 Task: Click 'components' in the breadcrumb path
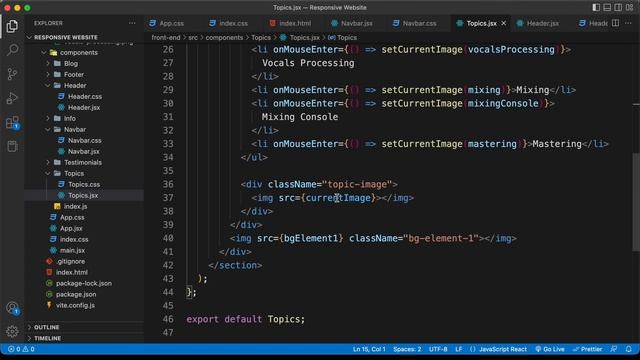(x=224, y=38)
